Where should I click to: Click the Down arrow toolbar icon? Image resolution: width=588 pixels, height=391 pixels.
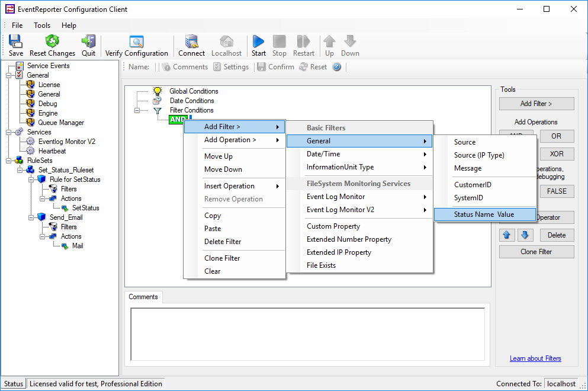coord(350,41)
